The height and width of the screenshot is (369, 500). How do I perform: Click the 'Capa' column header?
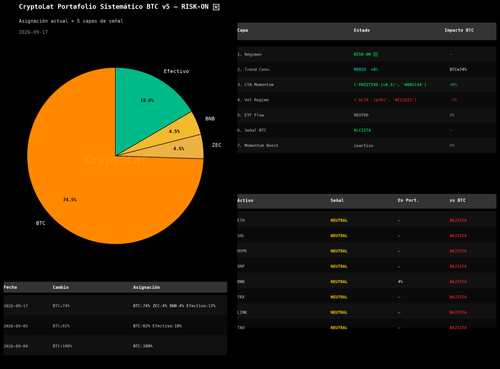click(x=243, y=30)
